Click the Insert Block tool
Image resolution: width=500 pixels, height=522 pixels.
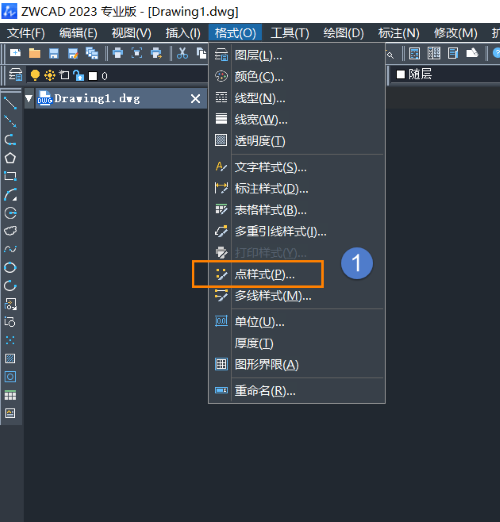pyautogui.click(x=10, y=304)
